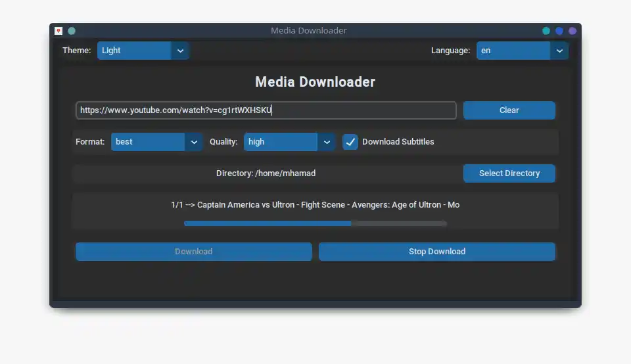Click the Captain America vs Ultron status text

tap(315, 205)
